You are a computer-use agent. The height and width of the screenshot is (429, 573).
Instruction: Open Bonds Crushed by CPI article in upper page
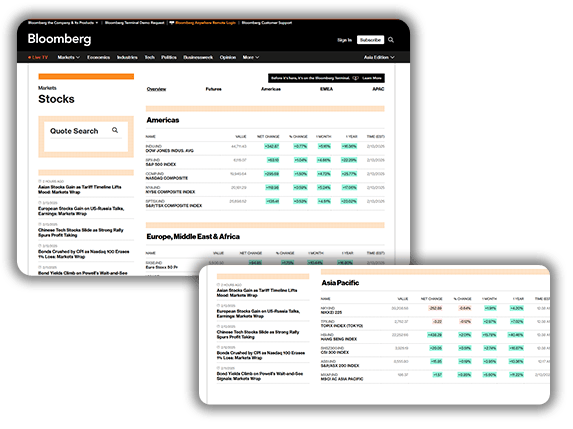(84, 254)
